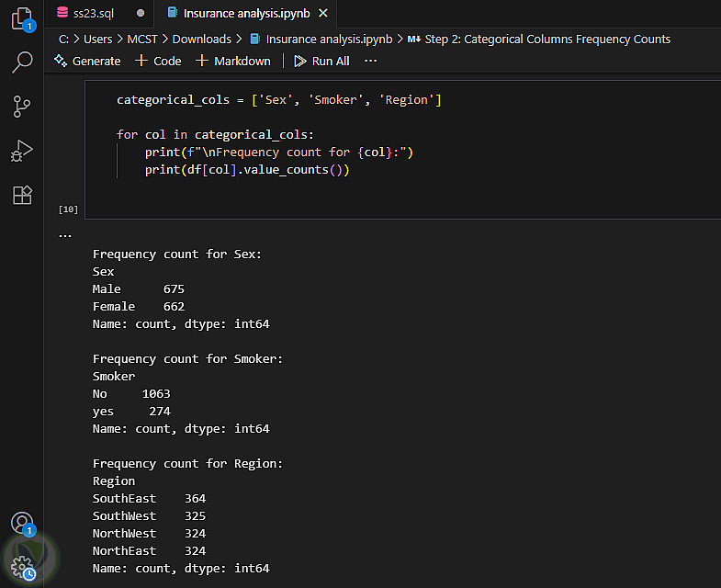Open the notebook toolbar more actions menu

coord(370,61)
